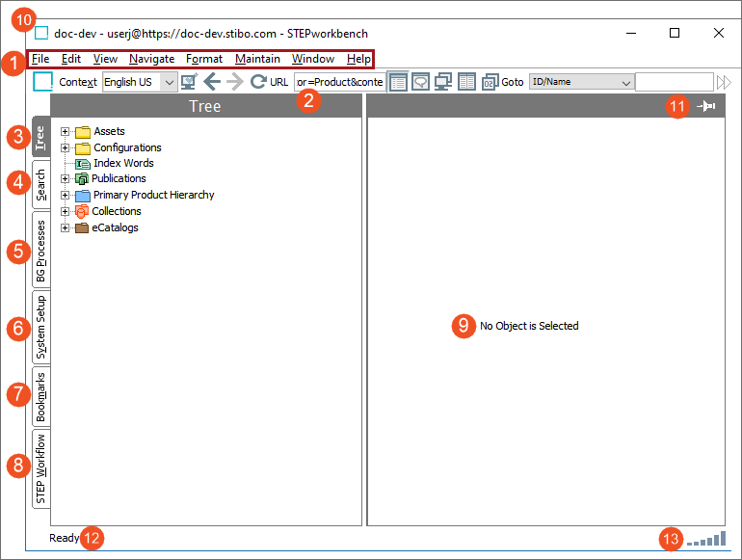The width and height of the screenshot is (742, 560).
Task: Expand the Collections node
Action: click(65, 211)
